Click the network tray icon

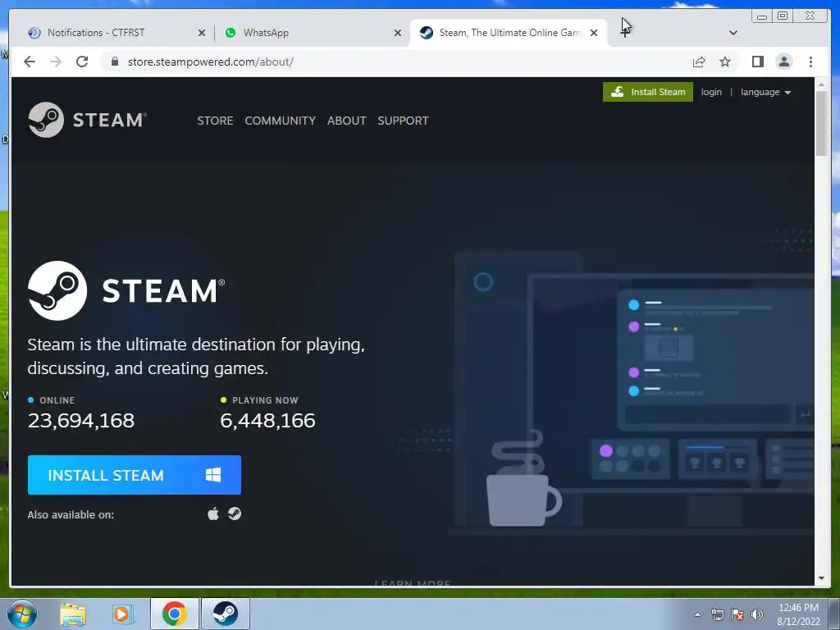click(717, 614)
